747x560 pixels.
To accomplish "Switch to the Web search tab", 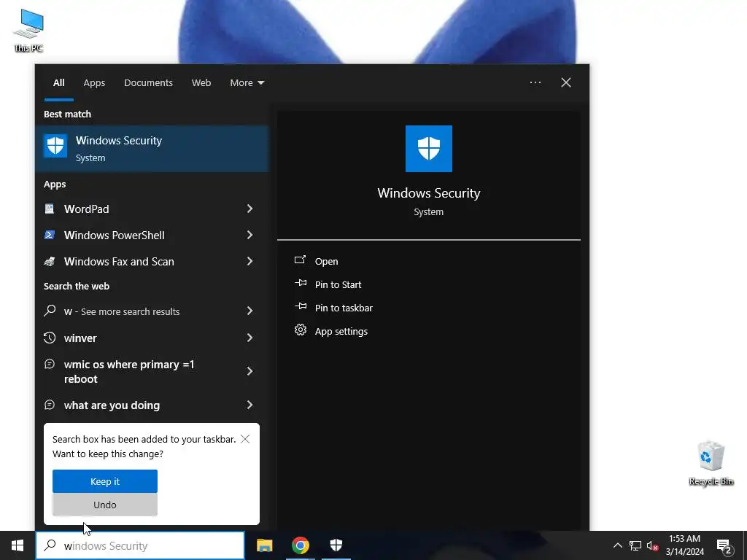I will point(201,82).
